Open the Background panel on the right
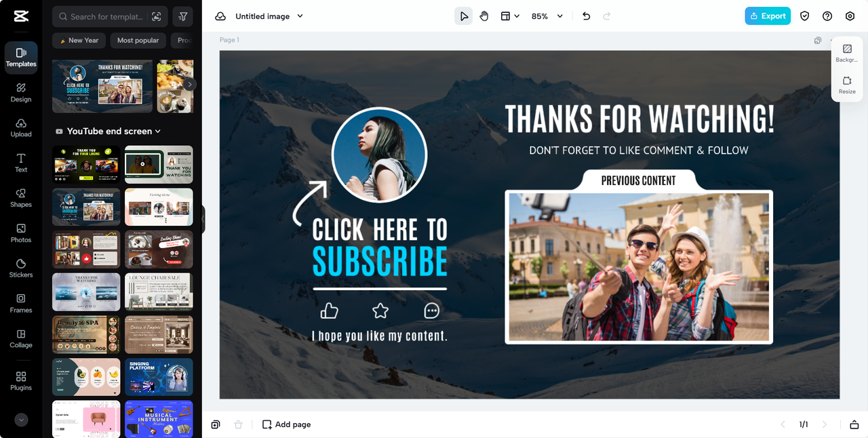This screenshot has height=438, width=868. pos(847,53)
